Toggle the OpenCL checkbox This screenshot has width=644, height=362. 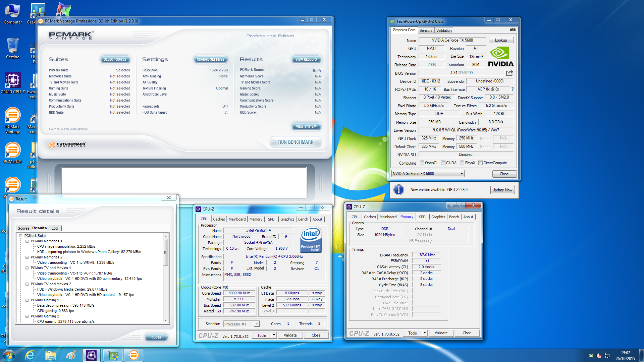pos(422,163)
